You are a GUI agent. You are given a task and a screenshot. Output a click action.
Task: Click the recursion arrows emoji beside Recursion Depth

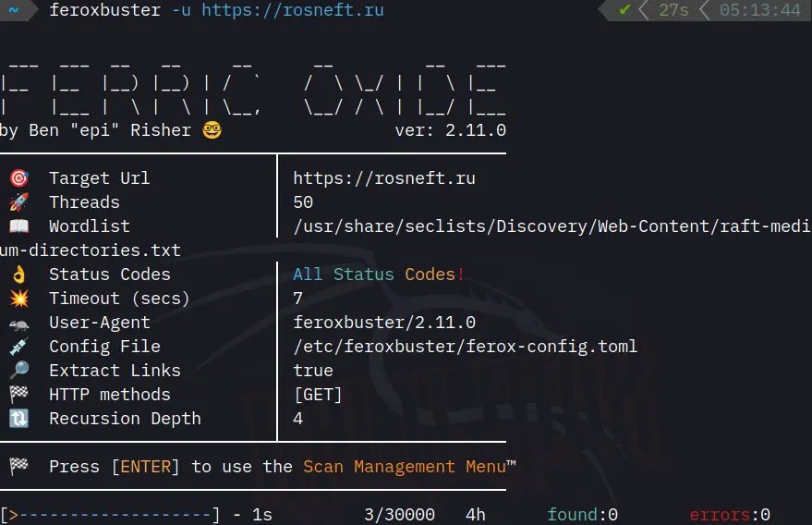click(19, 418)
